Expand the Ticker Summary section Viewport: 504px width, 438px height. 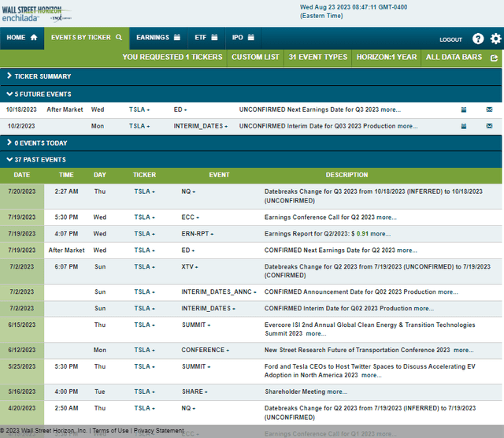(x=250, y=76)
